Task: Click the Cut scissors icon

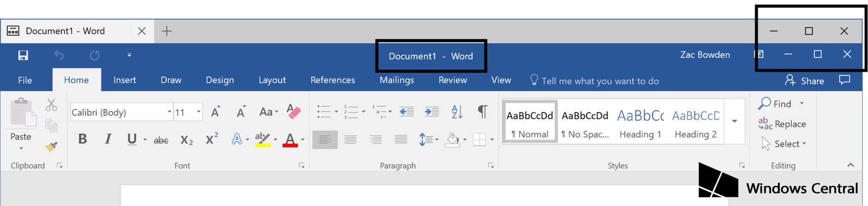Action: pos(52,104)
